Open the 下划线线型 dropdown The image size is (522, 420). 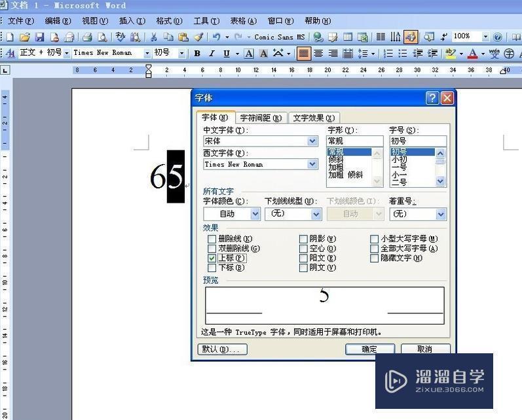316,214
